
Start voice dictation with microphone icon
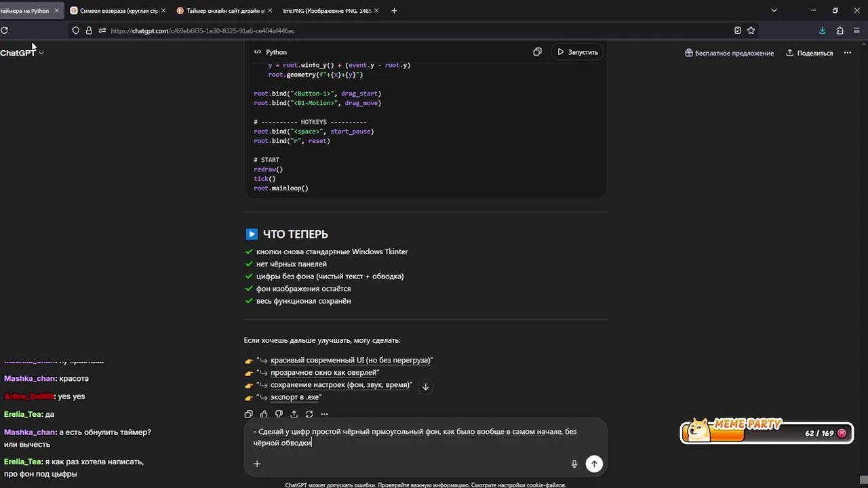(574, 464)
